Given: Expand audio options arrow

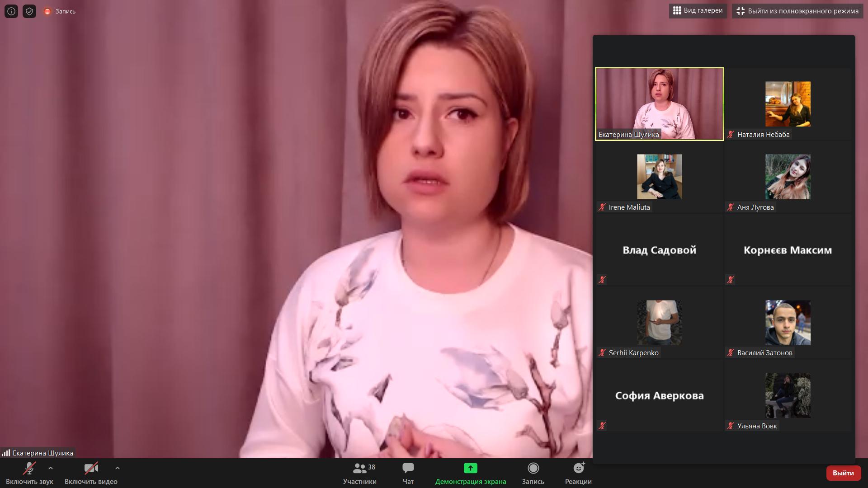Looking at the screenshot, I should coord(51,468).
